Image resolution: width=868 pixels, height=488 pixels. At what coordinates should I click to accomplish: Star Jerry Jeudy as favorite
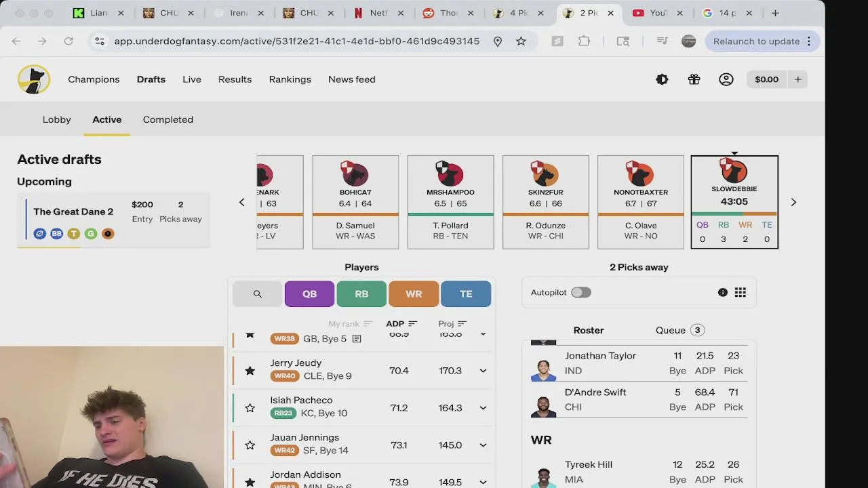250,371
